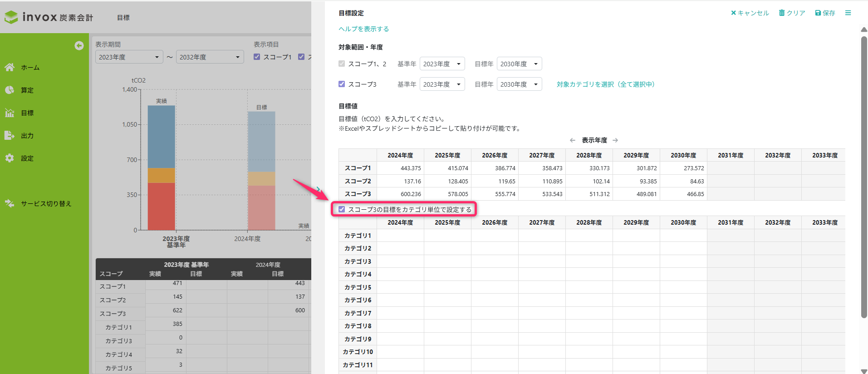
Task: Open the 表示期間 end year 2032年度 dropdown
Action: click(210, 57)
